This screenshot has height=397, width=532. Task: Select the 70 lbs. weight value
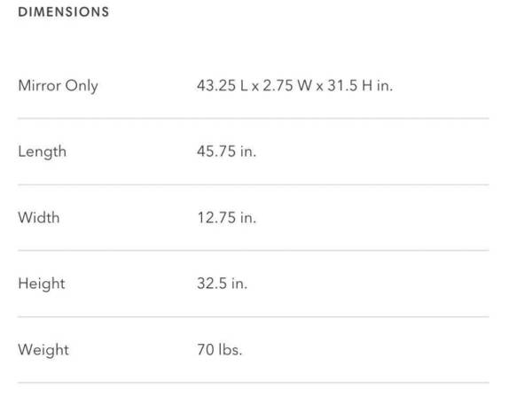[219, 349]
